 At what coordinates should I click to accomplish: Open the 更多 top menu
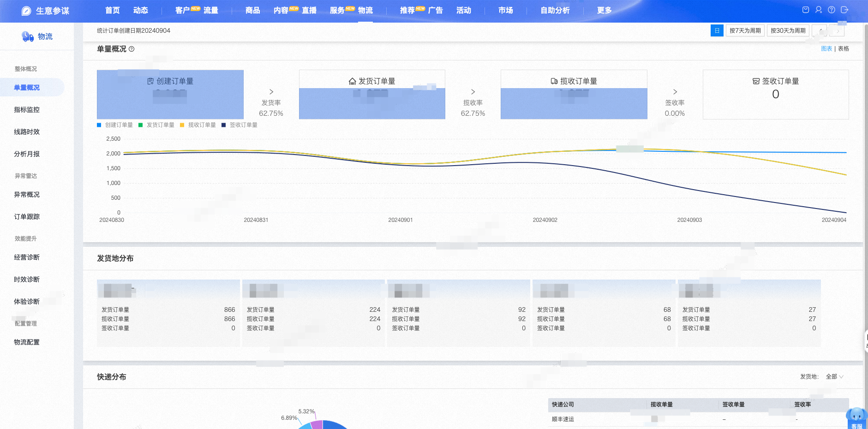(x=604, y=10)
